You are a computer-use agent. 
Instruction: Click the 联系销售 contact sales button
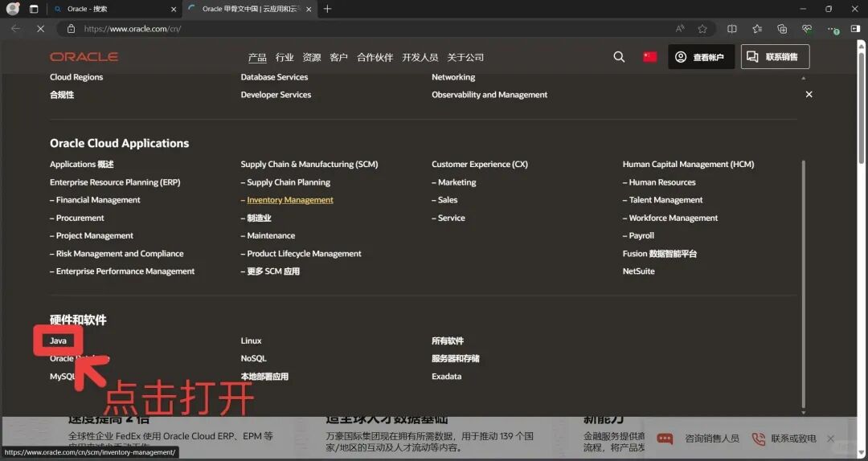tap(775, 57)
